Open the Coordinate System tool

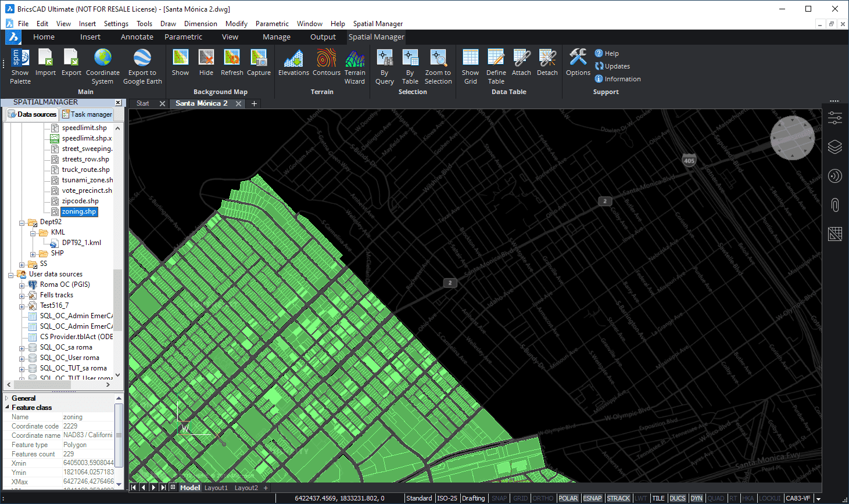tap(103, 66)
